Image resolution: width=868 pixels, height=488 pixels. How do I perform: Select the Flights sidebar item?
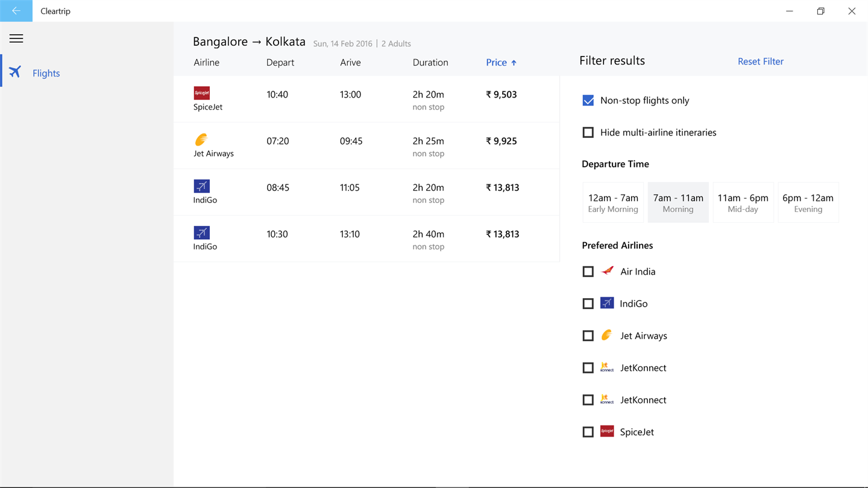(46, 73)
